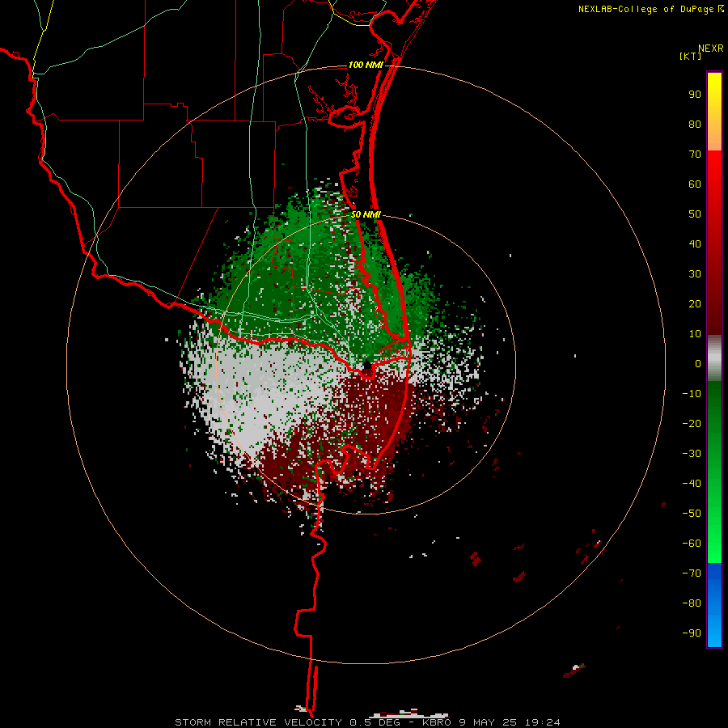Click the 70 value on velocity scale
The width and height of the screenshot is (728, 728).
click(695, 154)
